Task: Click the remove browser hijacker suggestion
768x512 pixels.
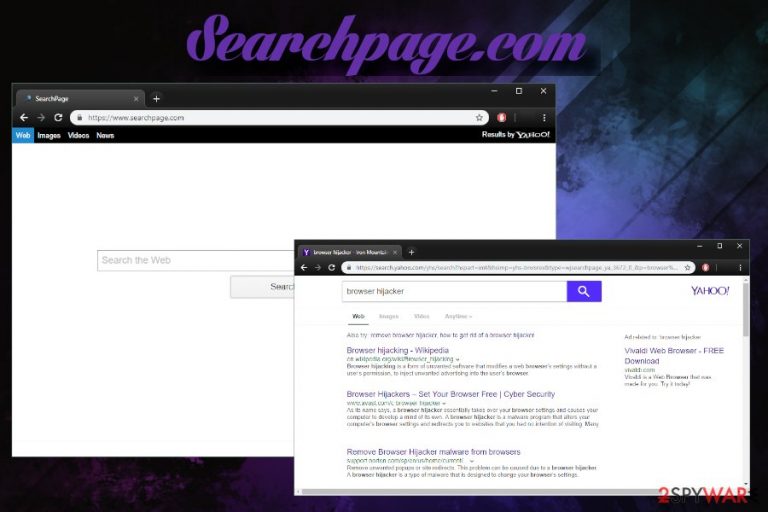Action: tap(404, 335)
